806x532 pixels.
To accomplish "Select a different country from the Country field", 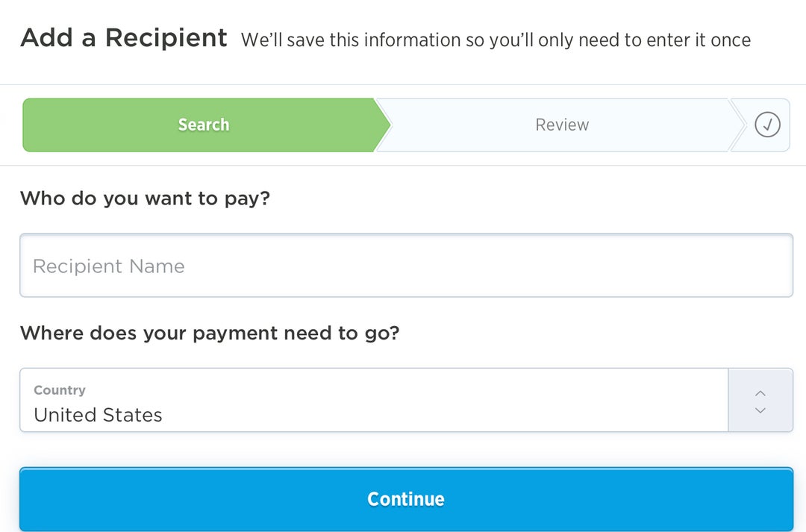I will [x=373, y=400].
